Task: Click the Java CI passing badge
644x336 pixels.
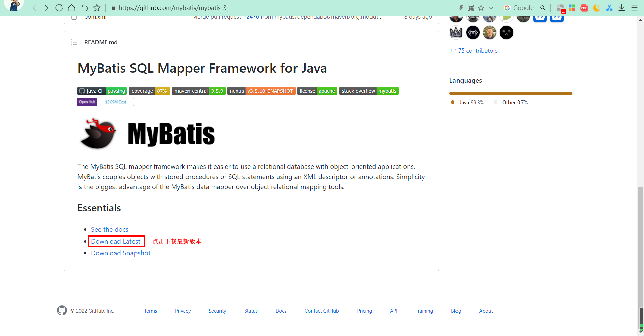Action: point(102,91)
